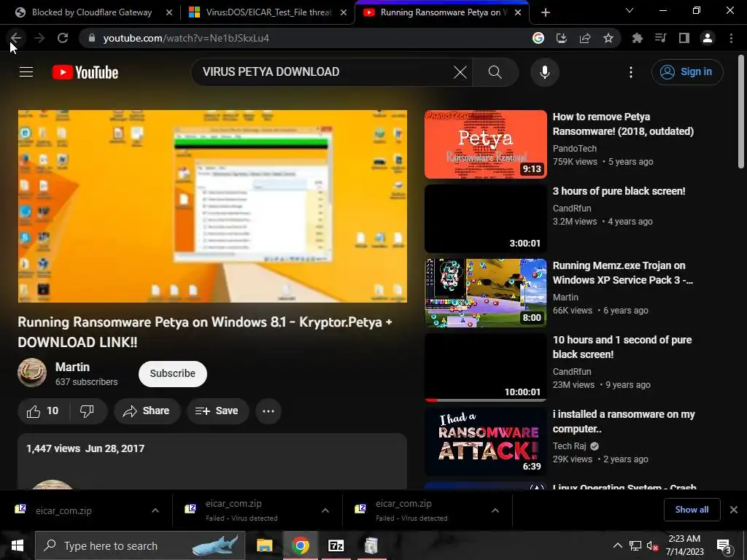Open How to remove Petya Ransomware thumbnail
Image resolution: width=747 pixels, height=560 pixels.
point(485,144)
